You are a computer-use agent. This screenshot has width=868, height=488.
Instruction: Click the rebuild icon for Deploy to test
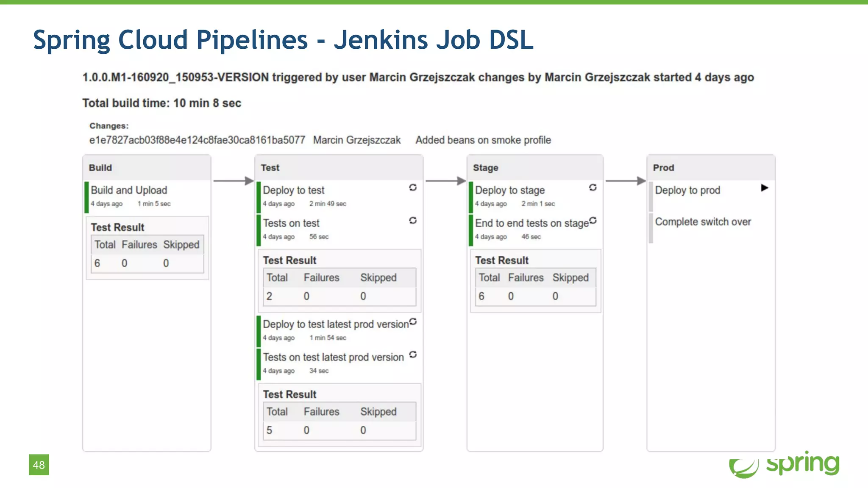click(413, 187)
